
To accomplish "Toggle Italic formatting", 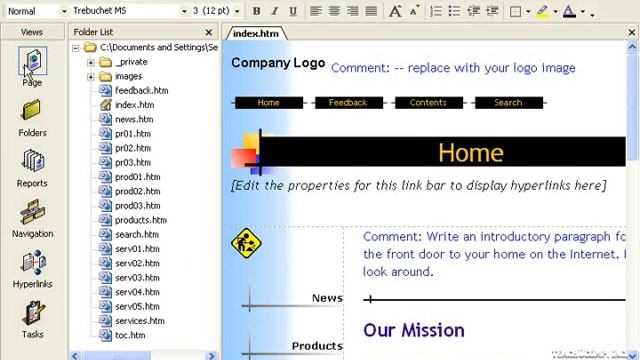I will [x=275, y=11].
